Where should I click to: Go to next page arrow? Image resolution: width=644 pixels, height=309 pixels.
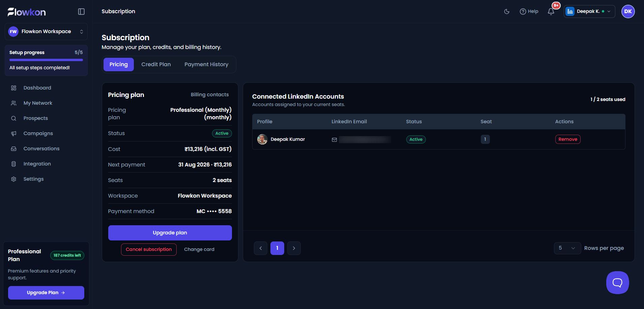(294, 248)
